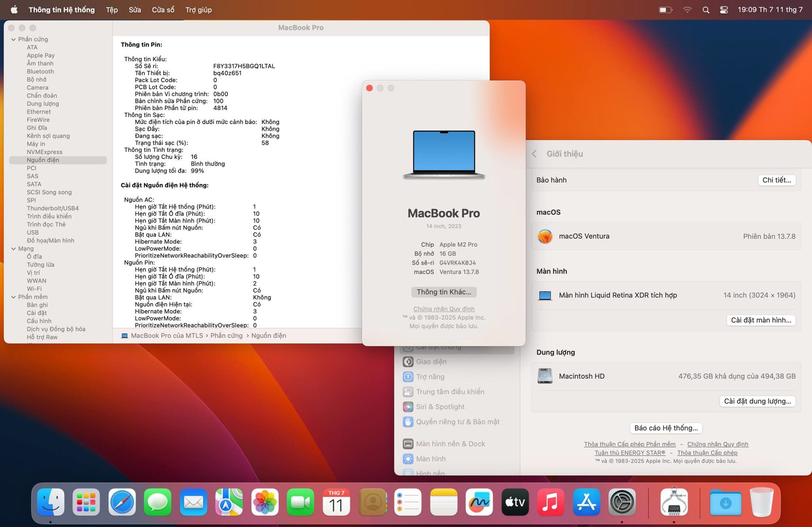This screenshot has height=527, width=812.
Task: Open Messages app in the Dock
Action: click(x=158, y=502)
